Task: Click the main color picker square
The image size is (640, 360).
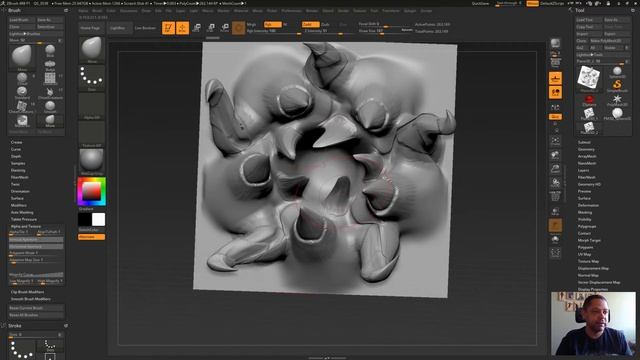Action: pos(91,191)
